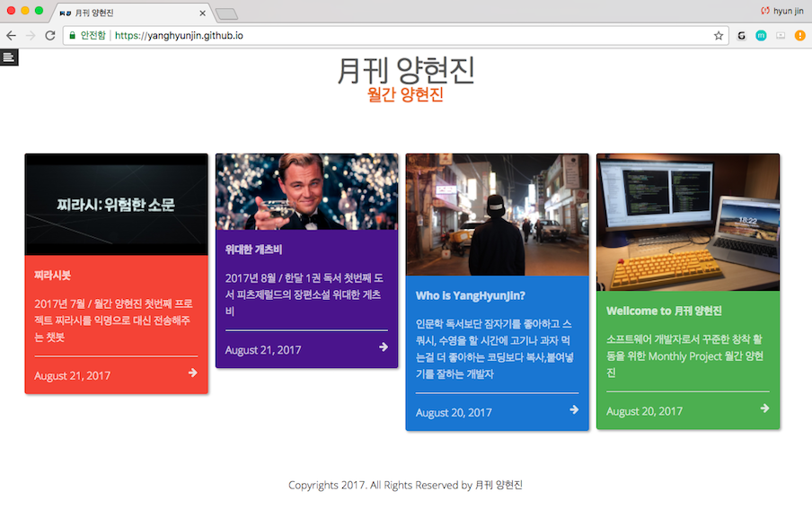812x509 pixels.
Task: Bookmark this page with the star icon
Action: [719, 36]
